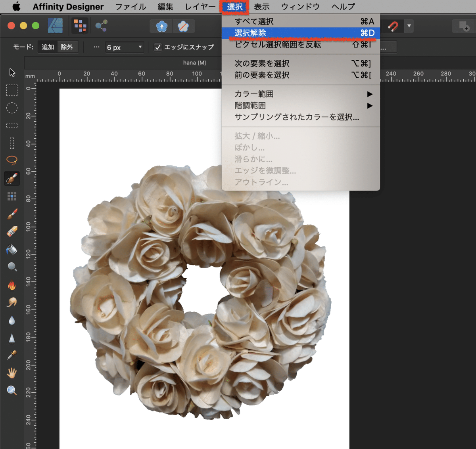Open the 編集 menu
The width and height of the screenshot is (476, 449).
pos(165,7)
